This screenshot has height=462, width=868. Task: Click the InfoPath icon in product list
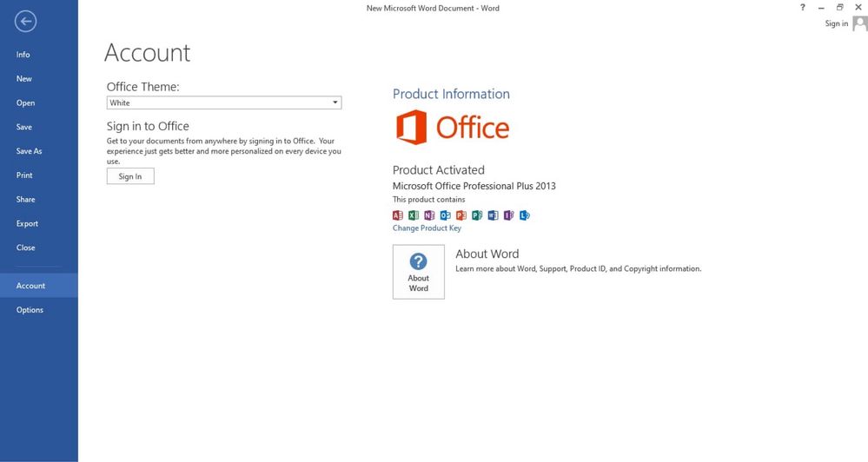[x=509, y=215]
